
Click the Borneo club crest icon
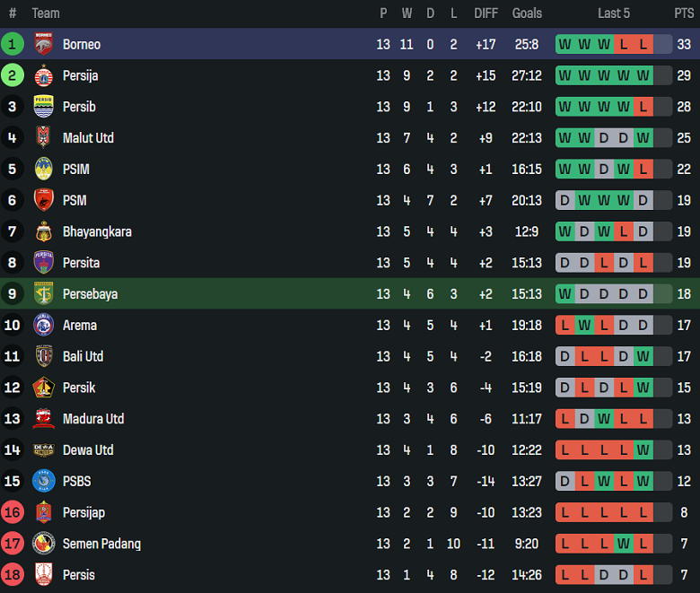(43, 45)
